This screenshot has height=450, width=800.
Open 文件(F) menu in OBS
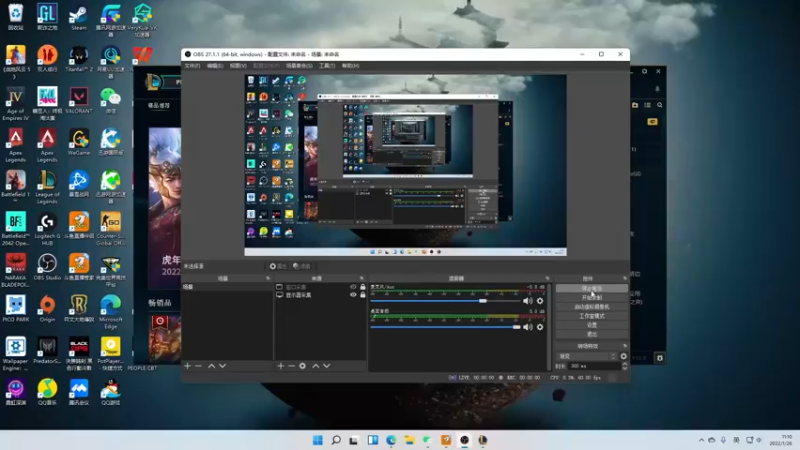point(192,66)
